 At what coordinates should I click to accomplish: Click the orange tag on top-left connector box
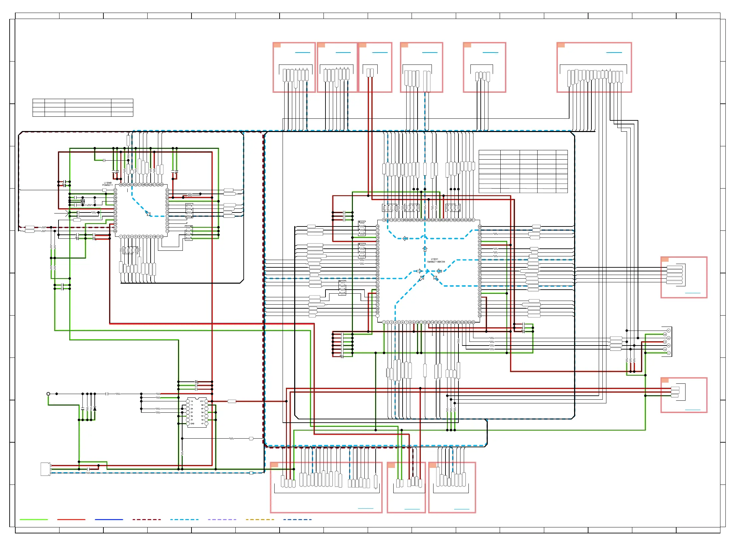tap(277, 45)
